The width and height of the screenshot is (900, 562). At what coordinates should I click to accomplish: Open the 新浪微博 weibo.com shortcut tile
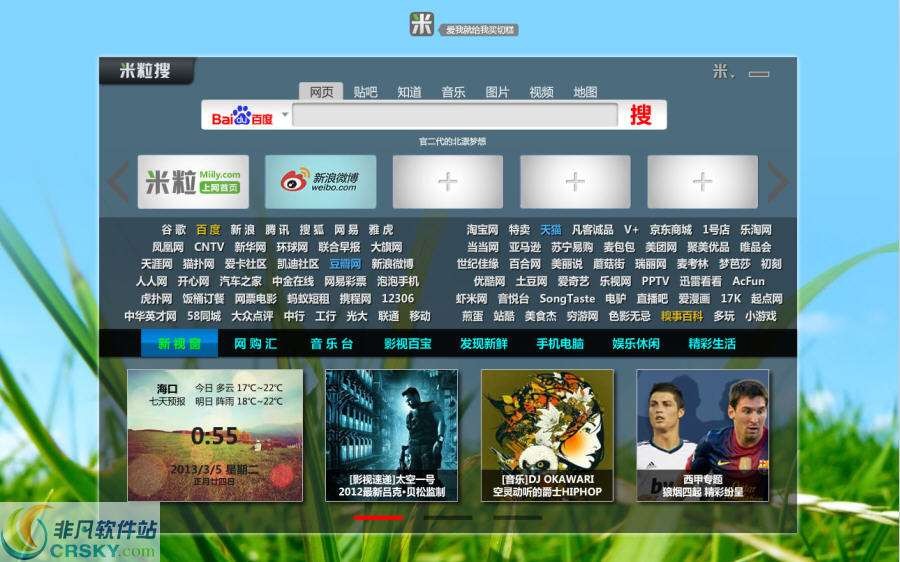[320, 181]
